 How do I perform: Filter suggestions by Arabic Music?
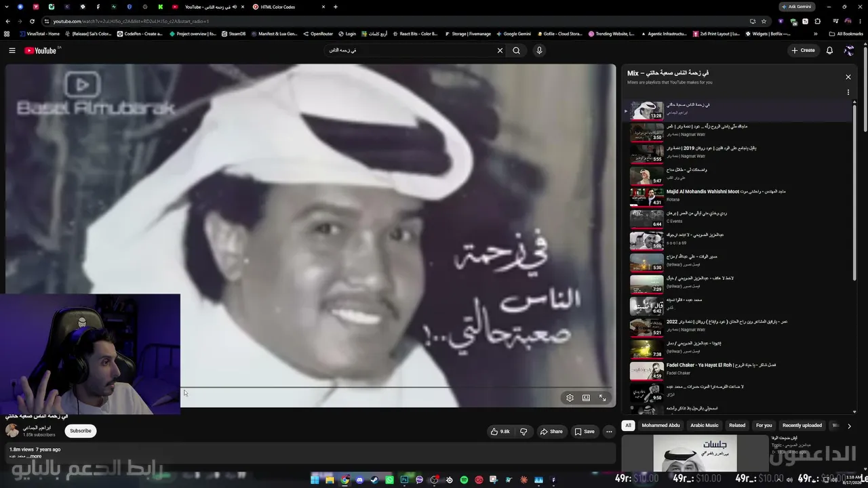704,426
